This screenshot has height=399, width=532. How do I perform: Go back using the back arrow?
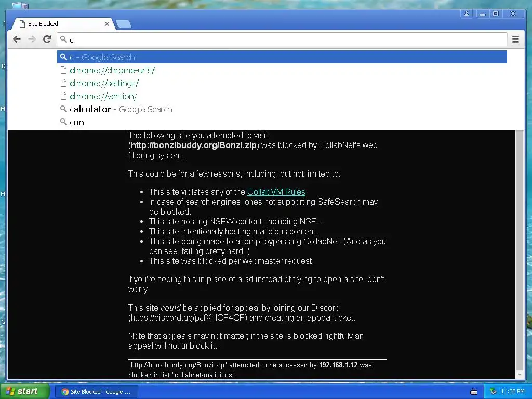point(17,39)
